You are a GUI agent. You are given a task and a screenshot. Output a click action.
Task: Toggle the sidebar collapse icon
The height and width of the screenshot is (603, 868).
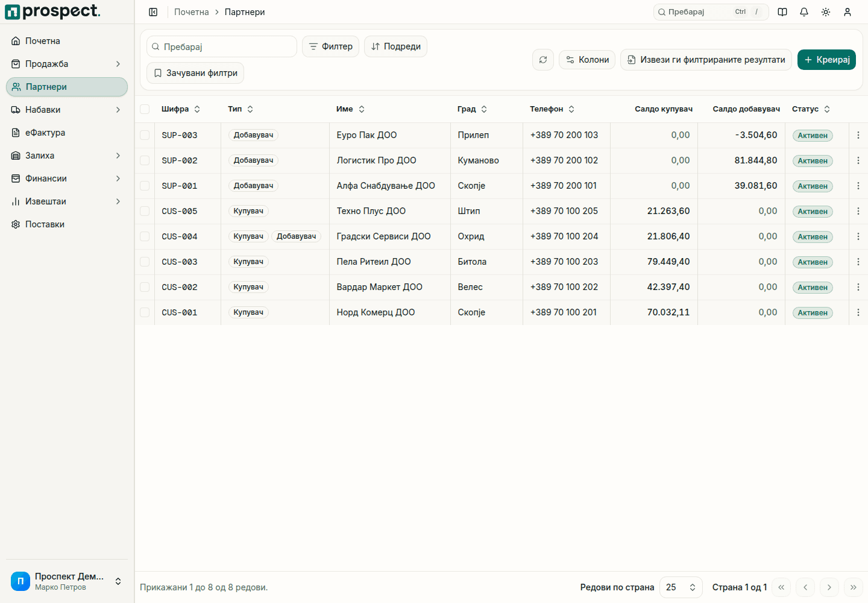(153, 12)
